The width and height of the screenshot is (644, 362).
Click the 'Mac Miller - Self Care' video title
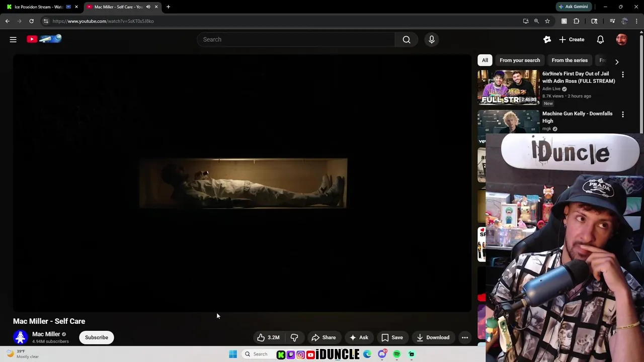pos(49,321)
